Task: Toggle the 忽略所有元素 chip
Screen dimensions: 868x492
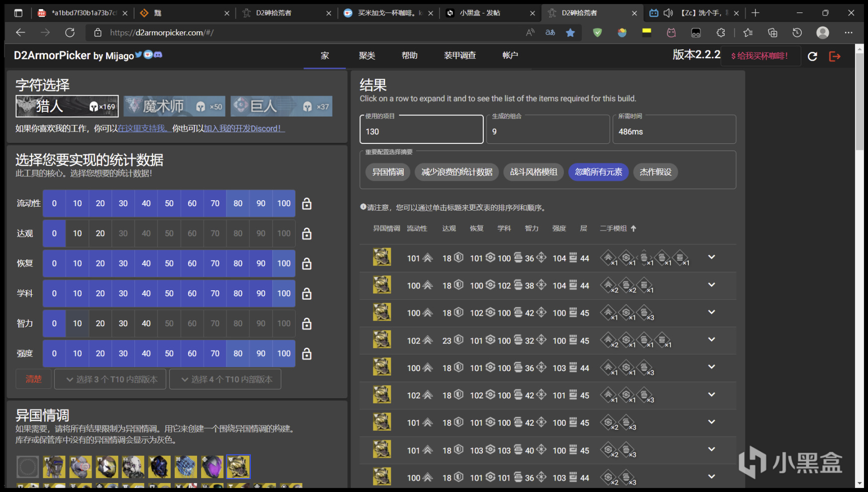Action: (x=598, y=172)
